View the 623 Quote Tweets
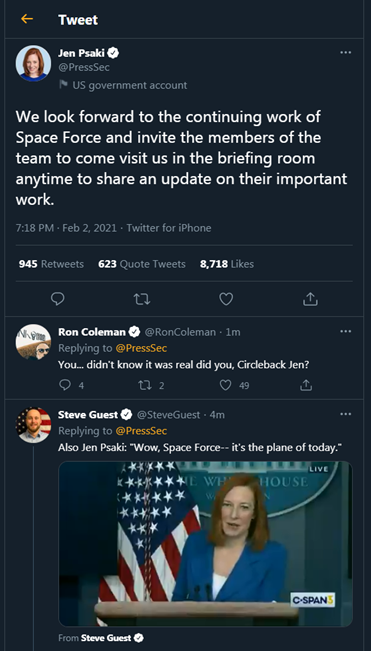 pyautogui.click(x=142, y=264)
